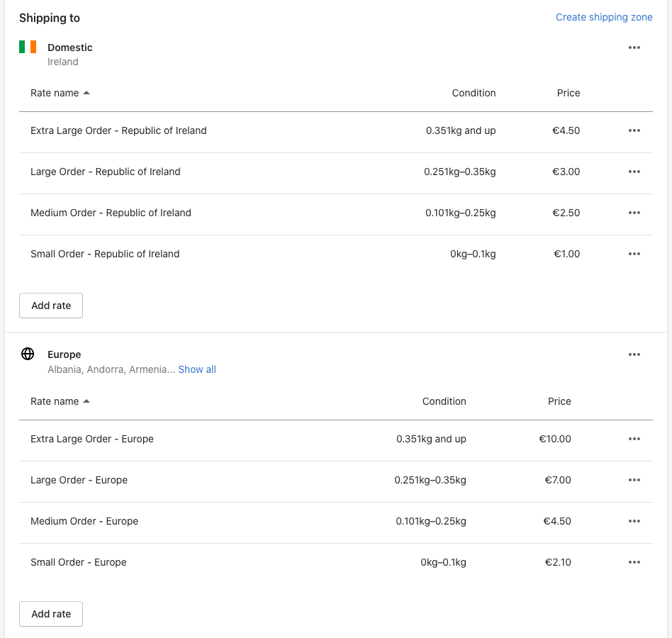The height and width of the screenshot is (638, 672).
Task: Click 0kg–0.1kg condition for Europe
Action: [x=443, y=562]
